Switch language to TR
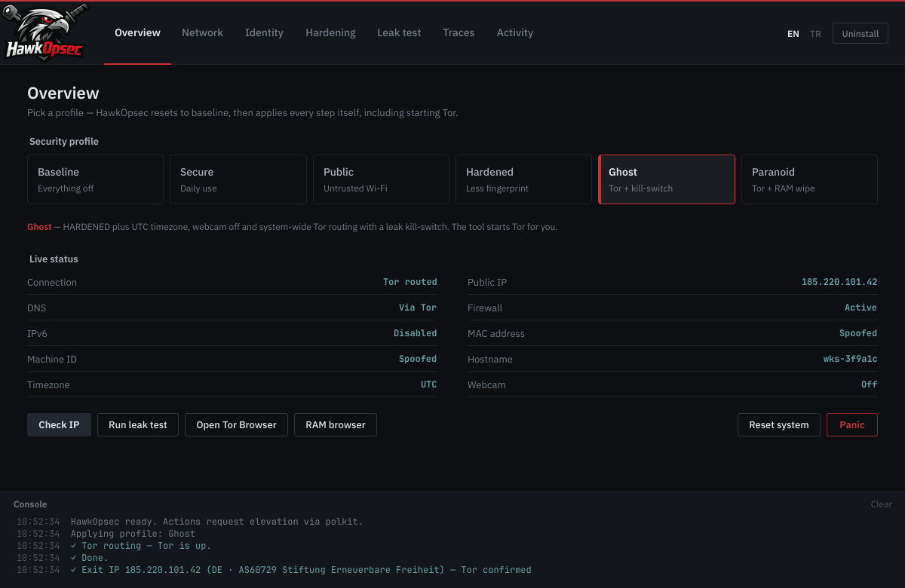 tap(815, 34)
